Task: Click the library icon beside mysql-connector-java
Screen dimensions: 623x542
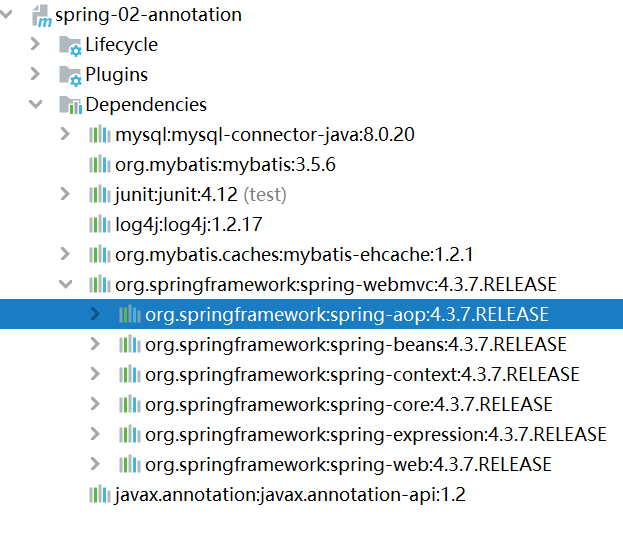Action: 100,135
